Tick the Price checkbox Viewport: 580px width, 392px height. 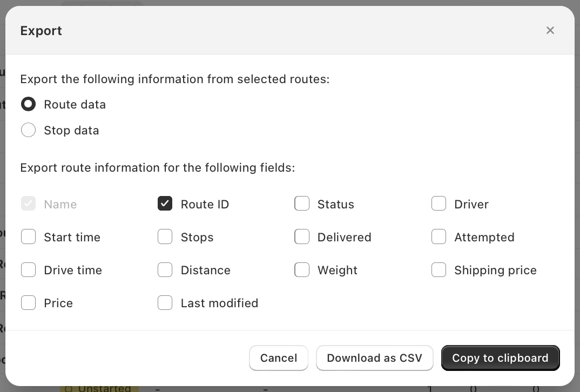29,302
